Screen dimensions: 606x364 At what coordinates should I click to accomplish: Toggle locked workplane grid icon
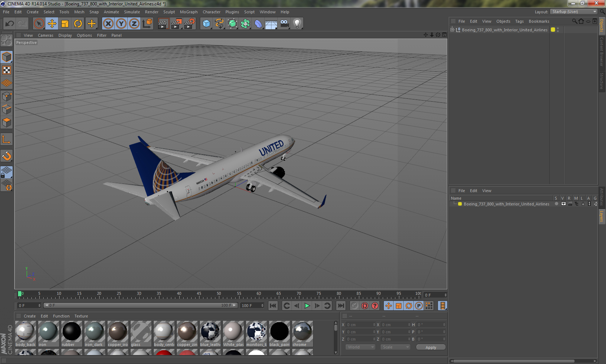7,172
